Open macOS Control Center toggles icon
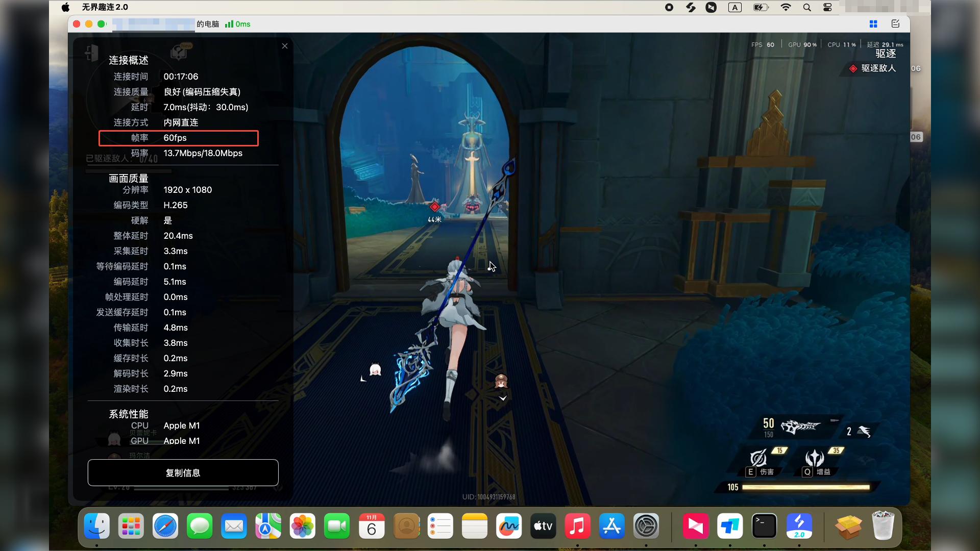 pos(827,7)
